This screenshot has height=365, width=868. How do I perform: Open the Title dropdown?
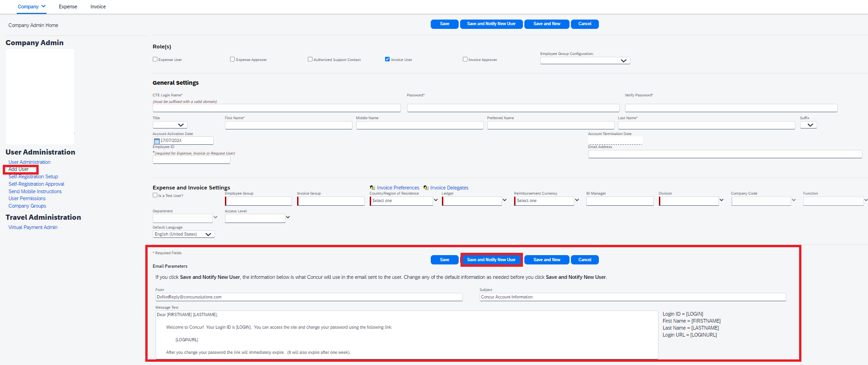170,125
